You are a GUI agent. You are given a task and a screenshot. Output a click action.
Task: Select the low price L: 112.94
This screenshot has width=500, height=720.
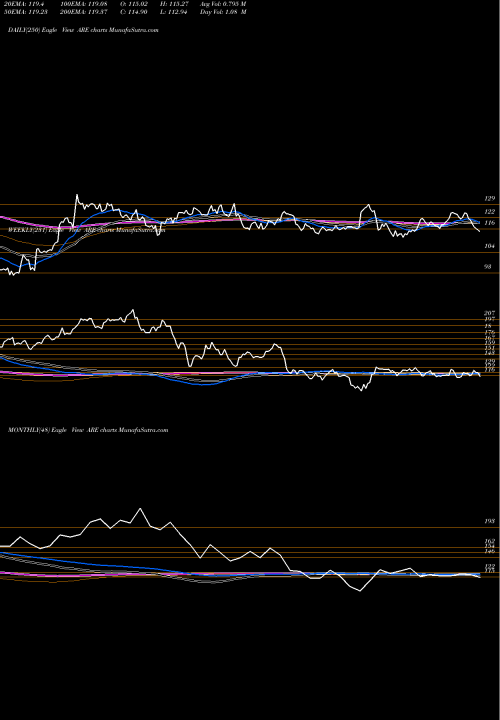coord(174,12)
